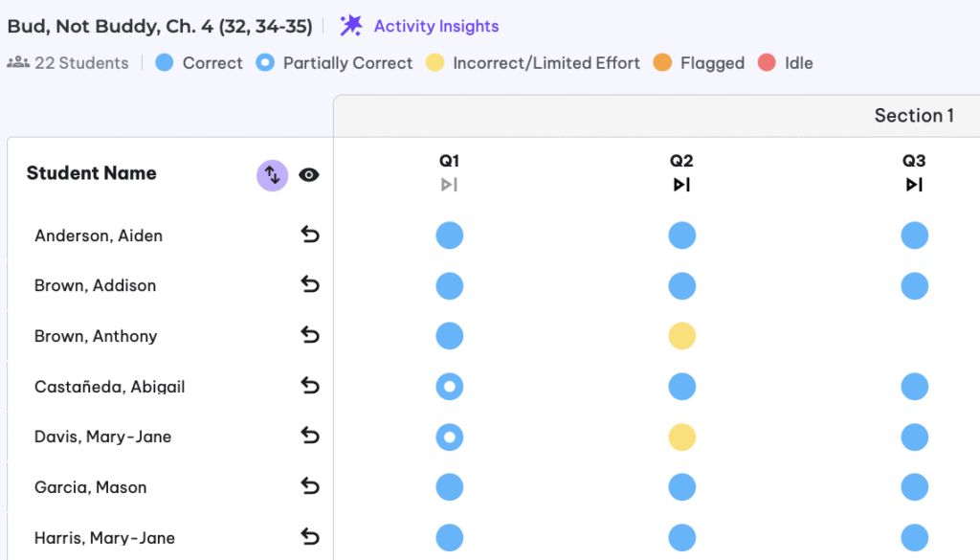
Task: Click the undo arrow for Harris, Mary-Jane
Action: click(309, 537)
